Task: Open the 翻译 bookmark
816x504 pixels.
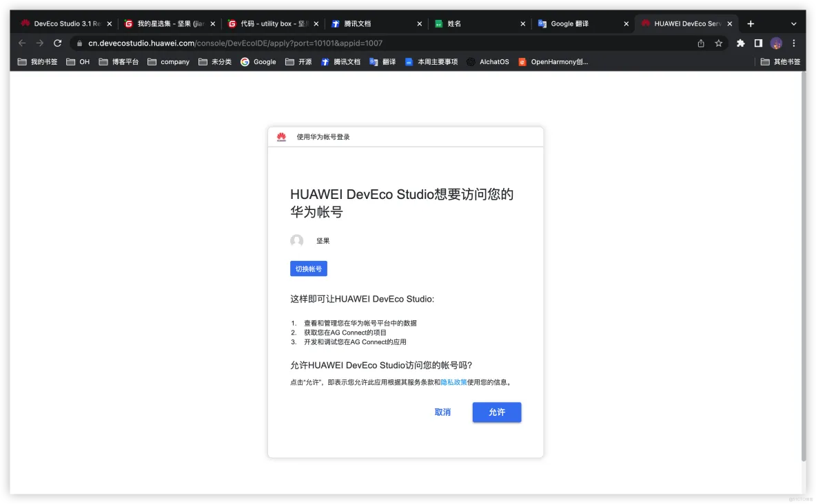Action: click(x=382, y=62)
